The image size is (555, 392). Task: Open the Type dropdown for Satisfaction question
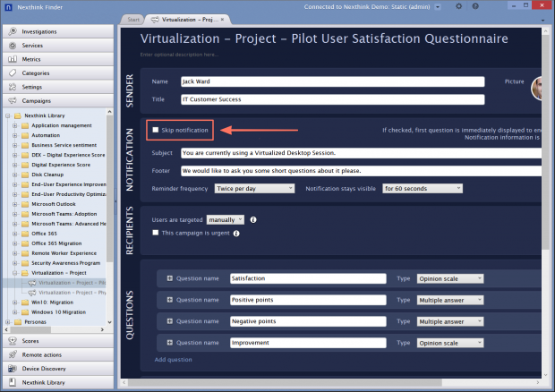tap(449, 278)
